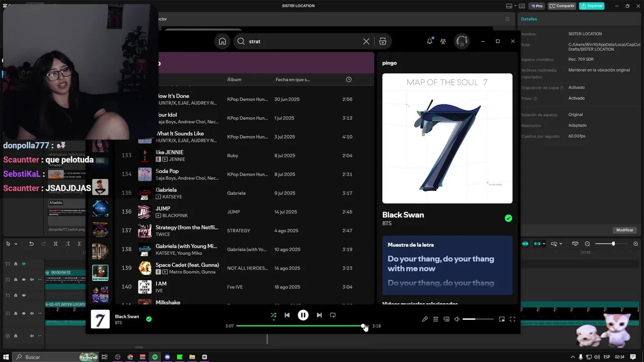Open Spotify profile avatar menu

coord(462,41)
